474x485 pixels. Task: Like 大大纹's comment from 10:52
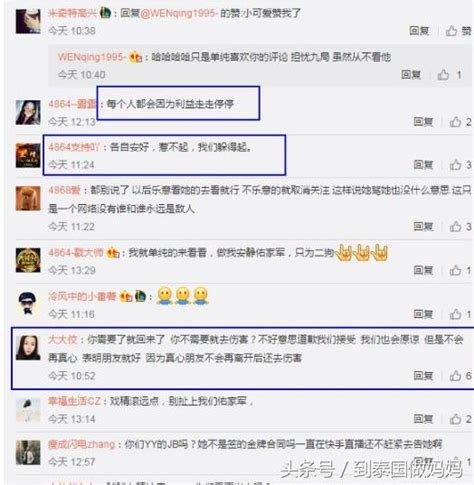click(x=460, y=376)
